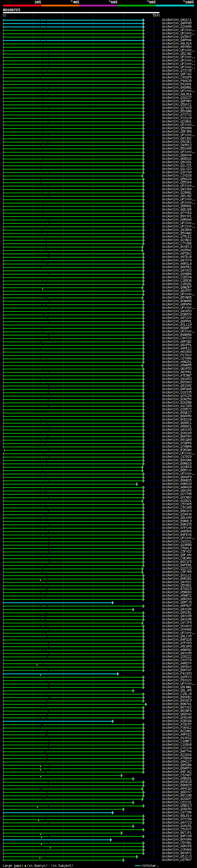Open hit UniRef100_A9LM14
197x868 pixels.
click(176, 43)
